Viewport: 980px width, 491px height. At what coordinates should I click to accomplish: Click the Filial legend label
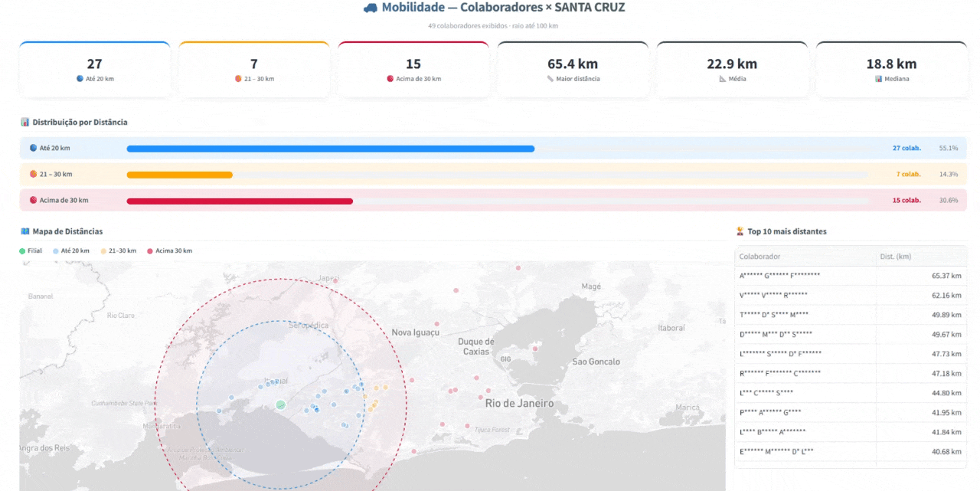[x=34, y=251]
